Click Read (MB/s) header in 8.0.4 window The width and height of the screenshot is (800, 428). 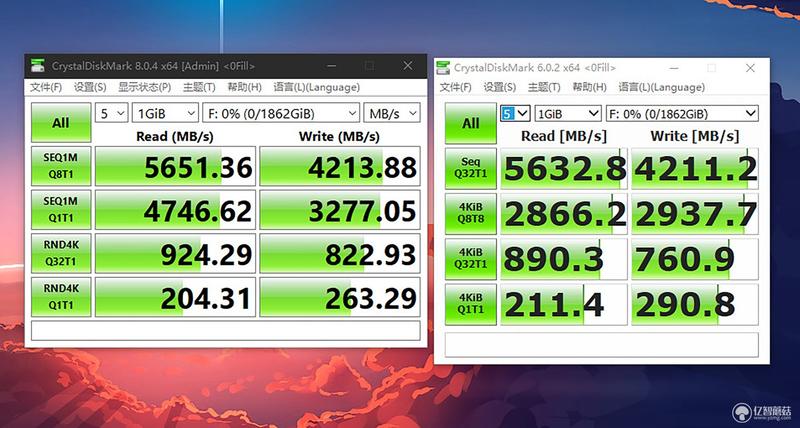175,136
